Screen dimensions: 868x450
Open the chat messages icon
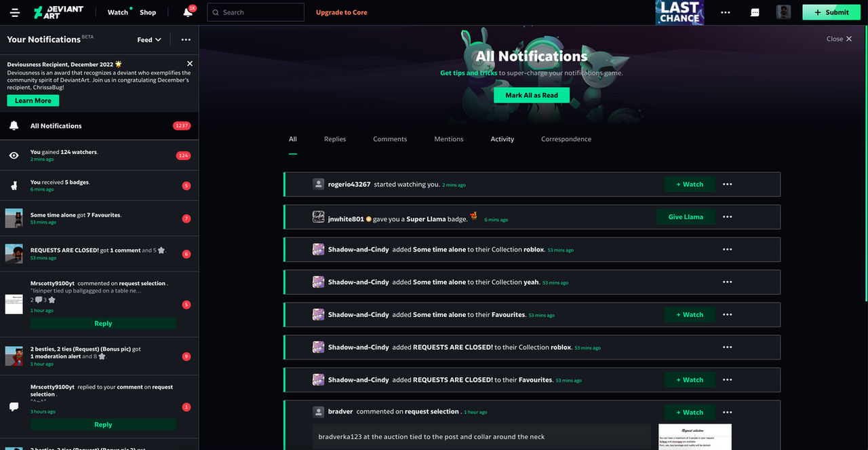click(754, 12)
